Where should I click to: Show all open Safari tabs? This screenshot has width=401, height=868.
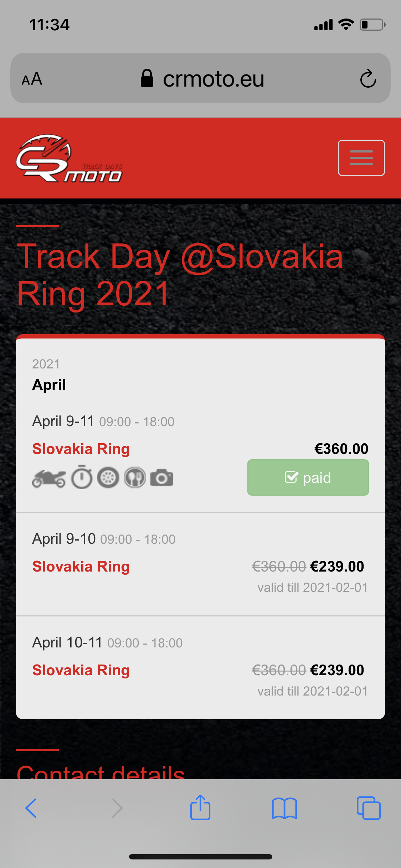(369, 808)
